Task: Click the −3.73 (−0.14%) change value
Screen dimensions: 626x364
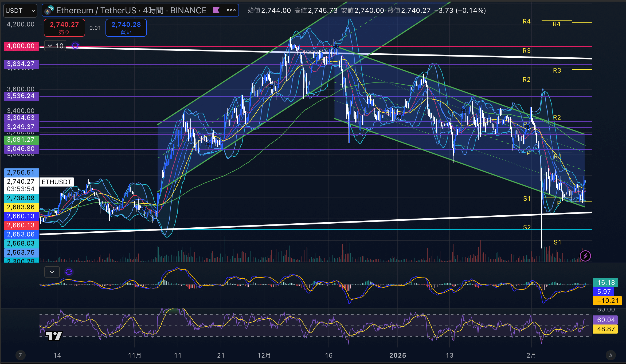Action: (x=460, y=10)
